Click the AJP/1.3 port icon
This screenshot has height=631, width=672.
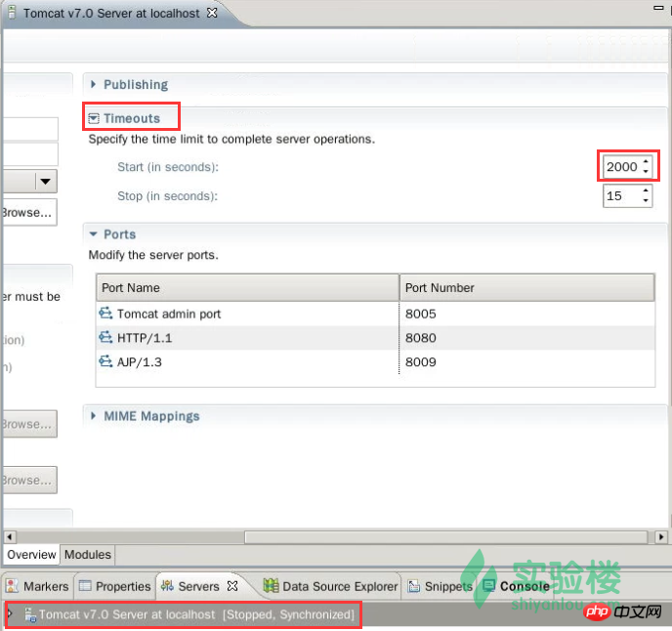click(x=105, y=361)
